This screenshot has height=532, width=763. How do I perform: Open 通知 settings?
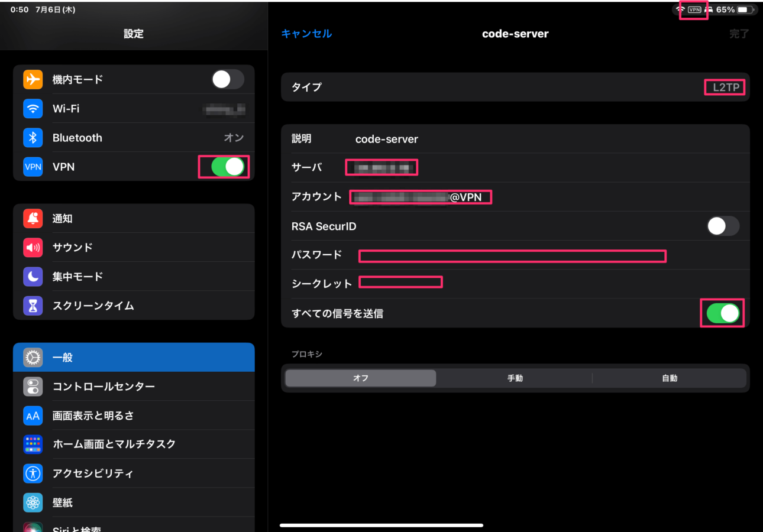click(134, 219)
